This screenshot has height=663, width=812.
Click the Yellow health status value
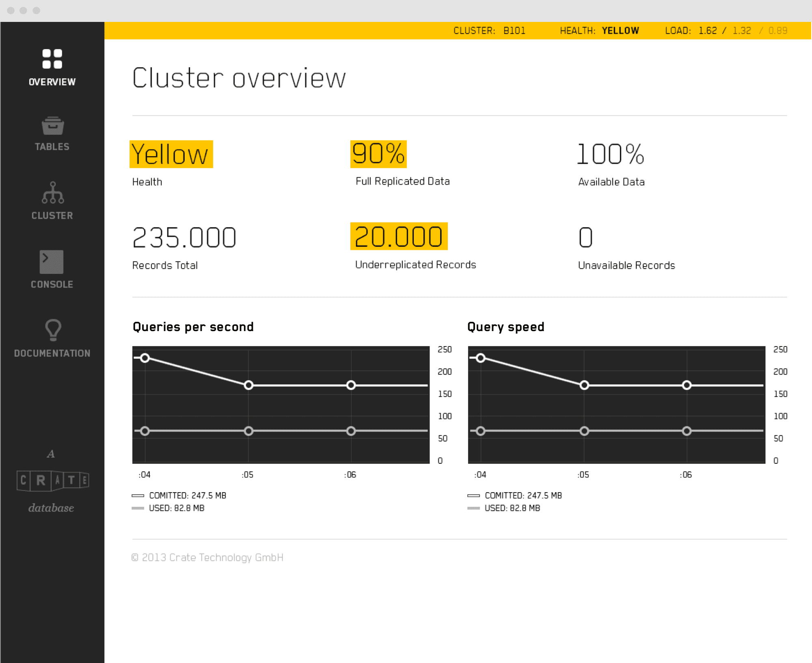click(171, 154)
